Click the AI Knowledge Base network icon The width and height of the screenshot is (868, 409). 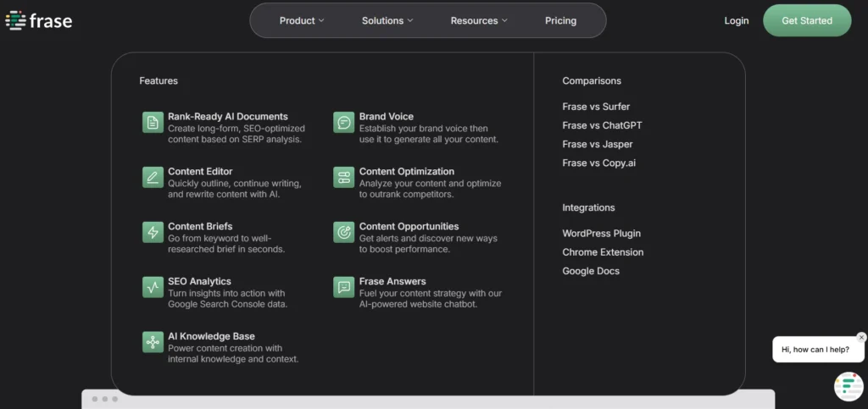(x=153, y=342)
